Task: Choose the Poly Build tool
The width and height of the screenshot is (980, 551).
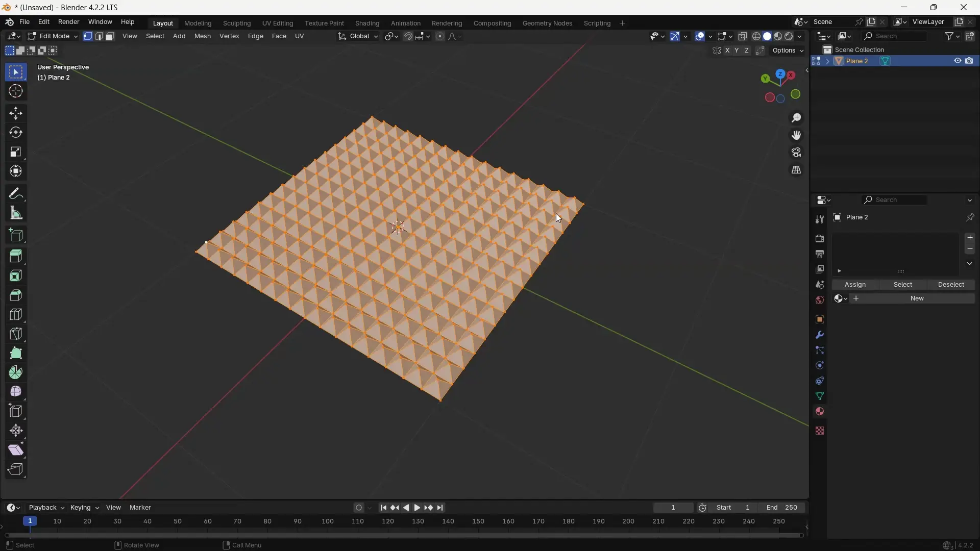Action: [x=16, y=354]
